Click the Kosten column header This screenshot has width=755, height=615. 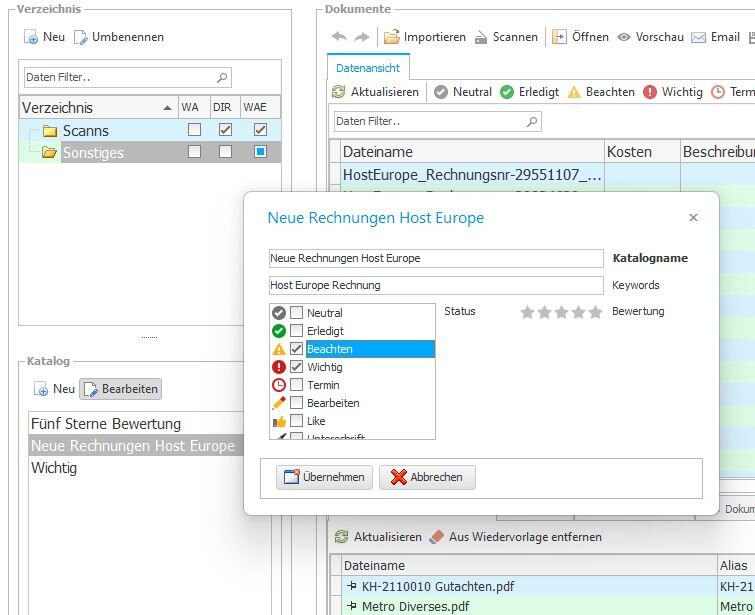[x=642, y=152]
